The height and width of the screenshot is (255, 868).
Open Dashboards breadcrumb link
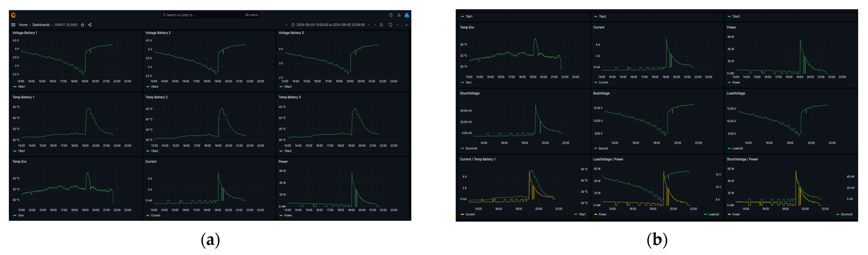[41, 25]
